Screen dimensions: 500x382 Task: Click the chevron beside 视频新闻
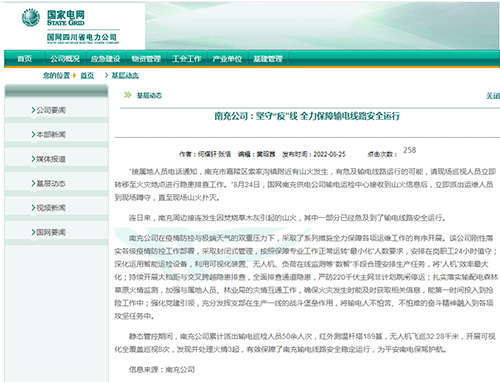(33, 207)
